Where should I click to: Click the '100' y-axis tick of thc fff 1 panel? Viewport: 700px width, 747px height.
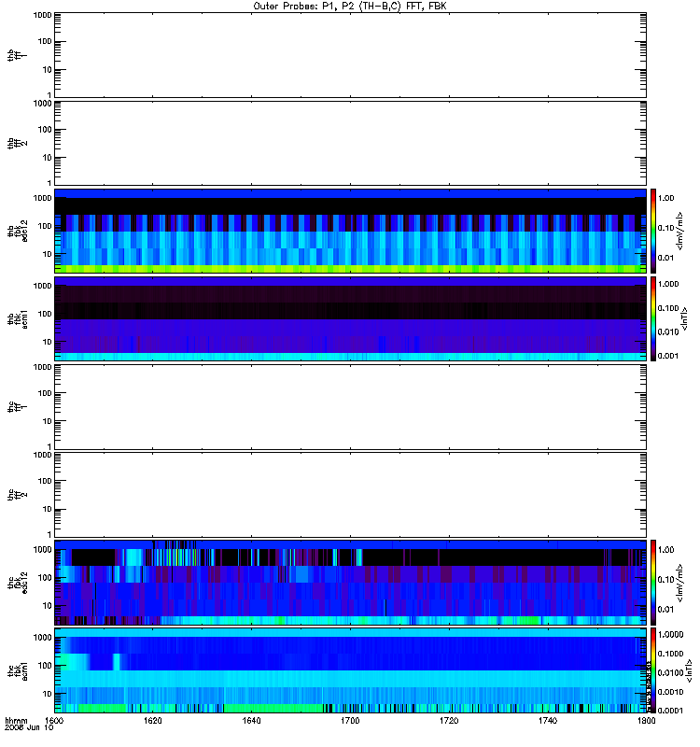tap(45, 393)
